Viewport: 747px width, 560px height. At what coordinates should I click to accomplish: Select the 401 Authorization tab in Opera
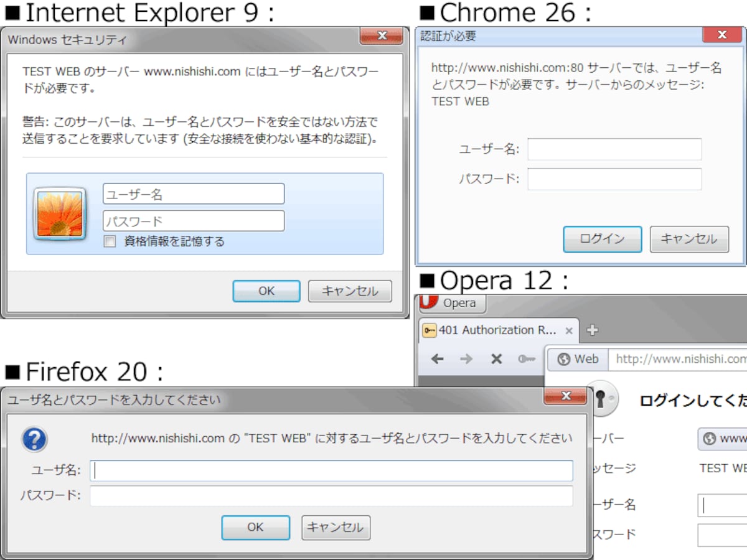click(x=498, y=330)
